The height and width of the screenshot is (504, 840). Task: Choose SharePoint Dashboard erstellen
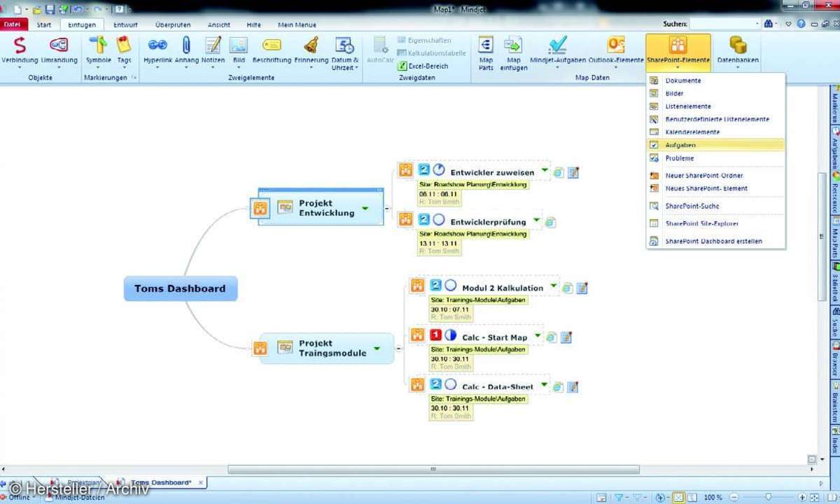(715, 241)
